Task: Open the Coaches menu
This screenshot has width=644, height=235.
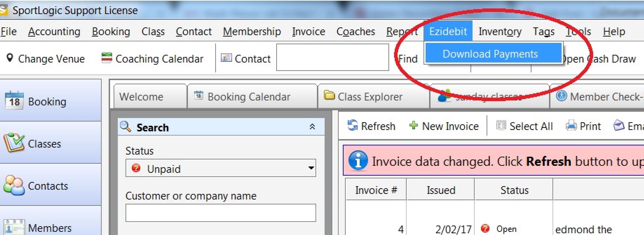Action: point(355,32)
